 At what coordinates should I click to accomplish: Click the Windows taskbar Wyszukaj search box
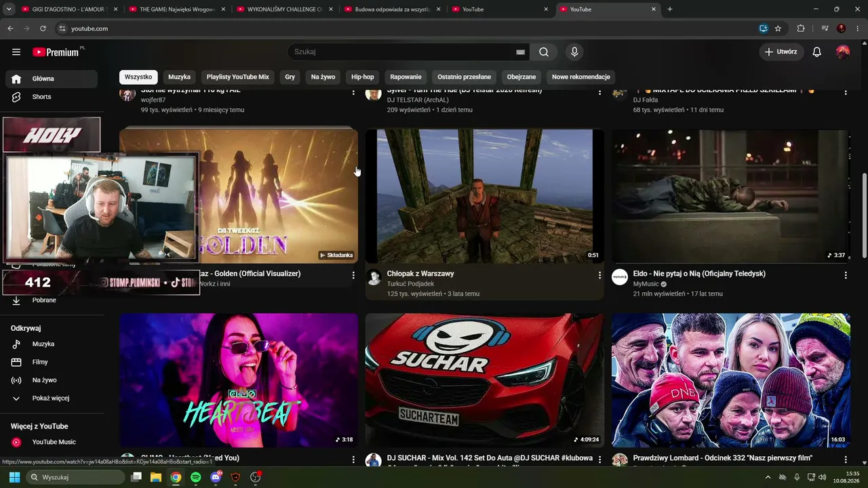(x=75, y=477)
